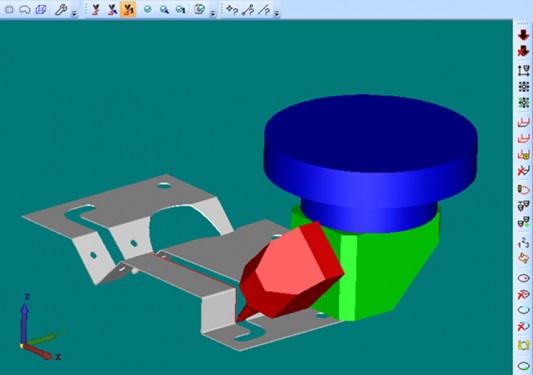Expand the query toolbar overflow arrow
The width and height of the screenshot is (533, 375).
click(277, 13)
